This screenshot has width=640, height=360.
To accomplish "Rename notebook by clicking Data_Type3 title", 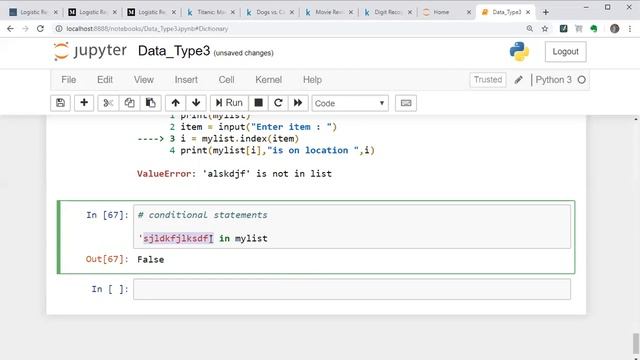I will click(x=174, y=51).
